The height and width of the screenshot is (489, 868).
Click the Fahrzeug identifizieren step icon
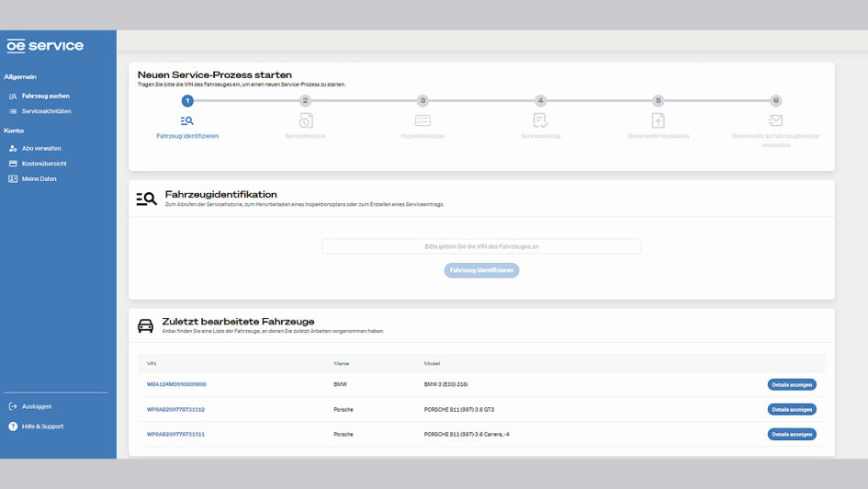coord(187,120)
